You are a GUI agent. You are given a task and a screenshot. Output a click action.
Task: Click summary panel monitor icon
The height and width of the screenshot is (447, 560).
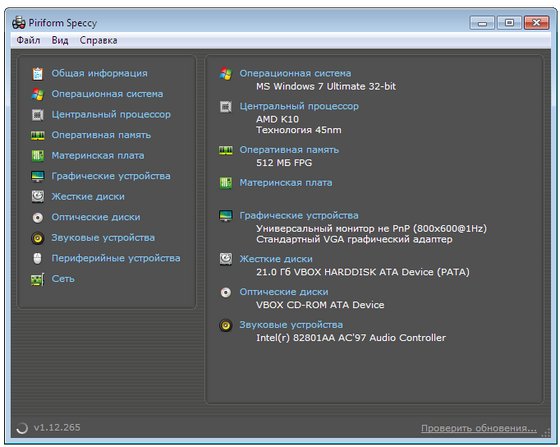226,216
